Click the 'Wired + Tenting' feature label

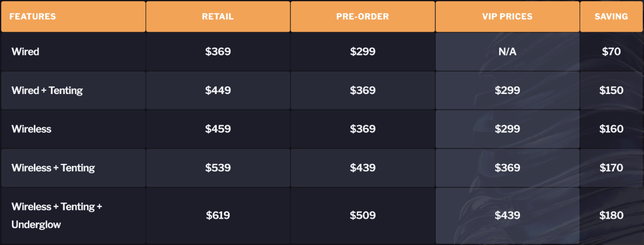(x=47, y=90)
